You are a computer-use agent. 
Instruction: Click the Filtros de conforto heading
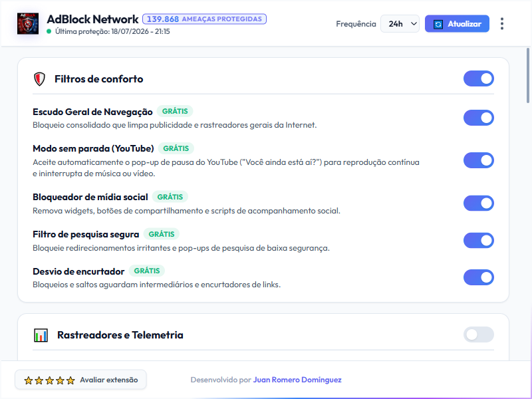98,79
